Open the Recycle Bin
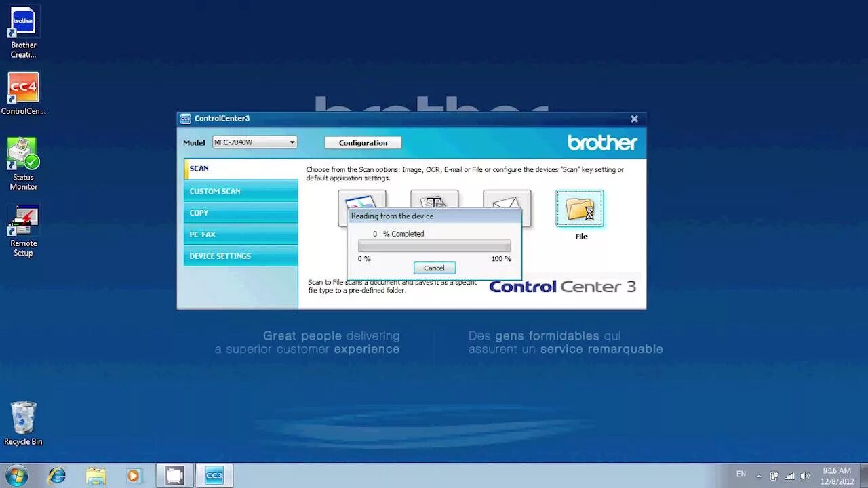 (23, 419)
